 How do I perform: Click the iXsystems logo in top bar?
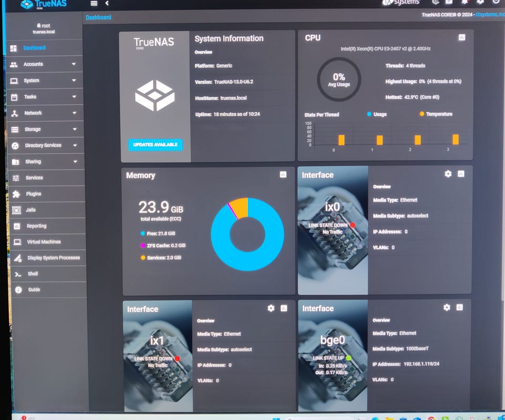pos(401,2)
